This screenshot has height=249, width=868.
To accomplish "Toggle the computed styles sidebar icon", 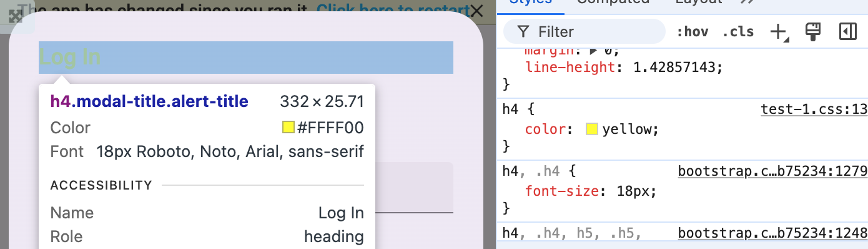I will [847, 31].
